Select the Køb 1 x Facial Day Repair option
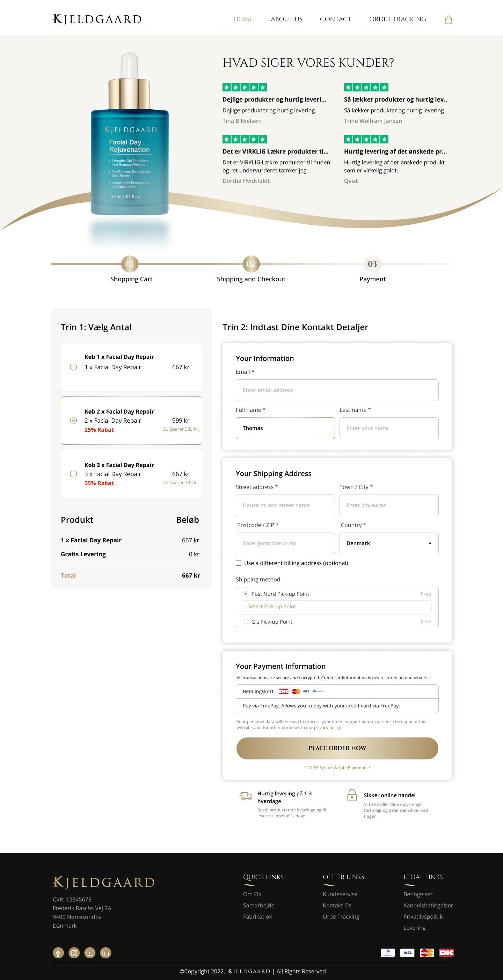Screen dimensions: 503x980 (x=73, y=367)
